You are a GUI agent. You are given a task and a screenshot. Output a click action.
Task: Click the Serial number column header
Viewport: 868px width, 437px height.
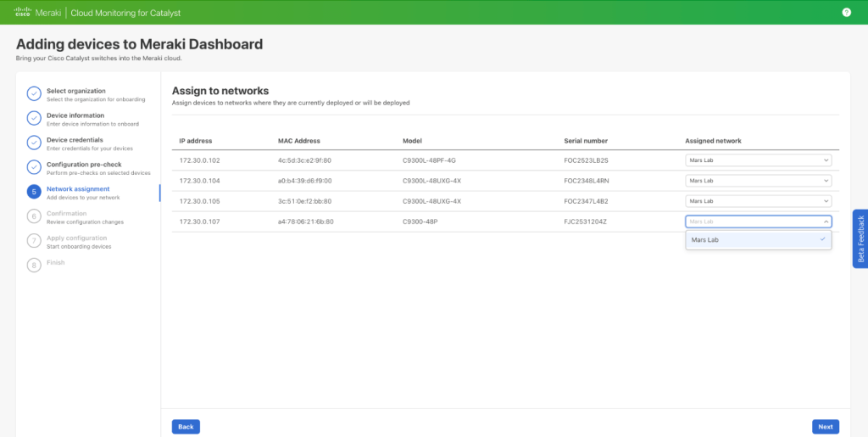click(586, 141)
